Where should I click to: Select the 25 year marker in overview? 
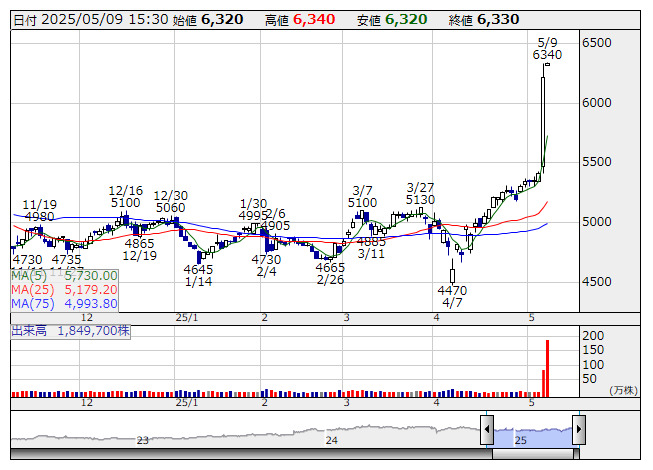(521, 440)
